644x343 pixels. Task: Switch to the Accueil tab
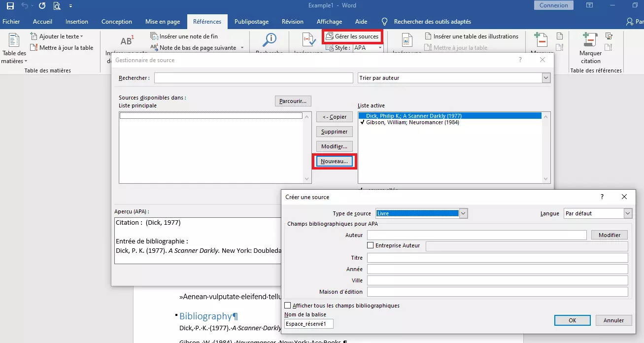click(x=43, y=22)
